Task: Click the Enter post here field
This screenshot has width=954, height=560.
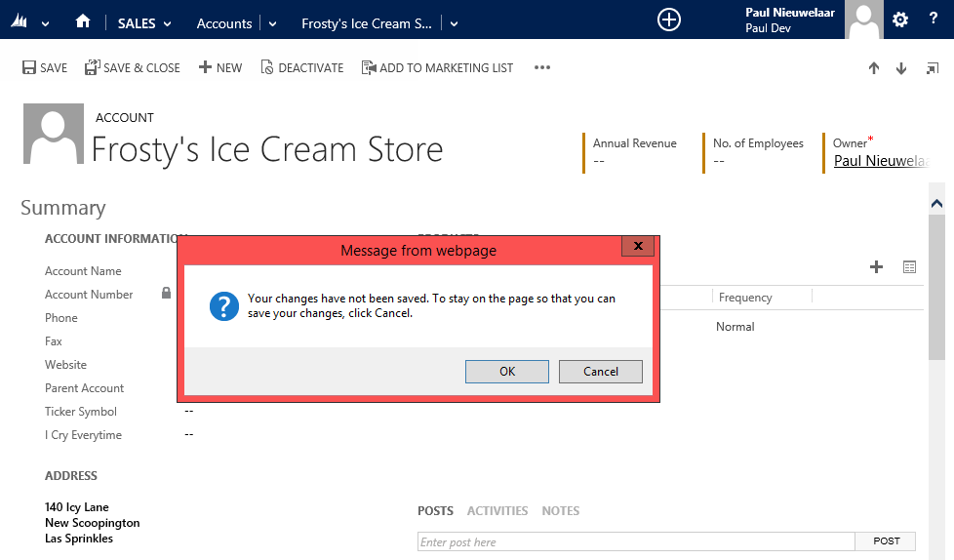Action: tap(635, 541)
